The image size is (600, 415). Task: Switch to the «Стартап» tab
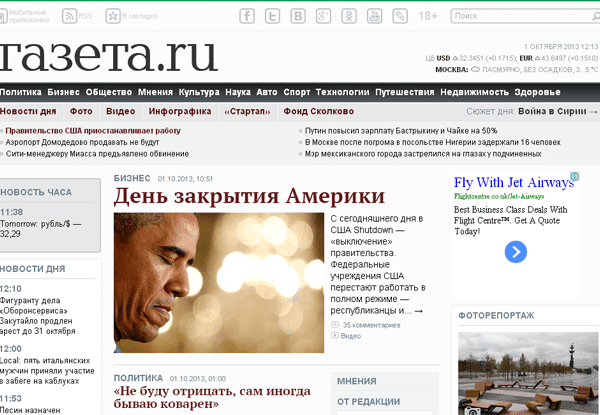point(247,111)
